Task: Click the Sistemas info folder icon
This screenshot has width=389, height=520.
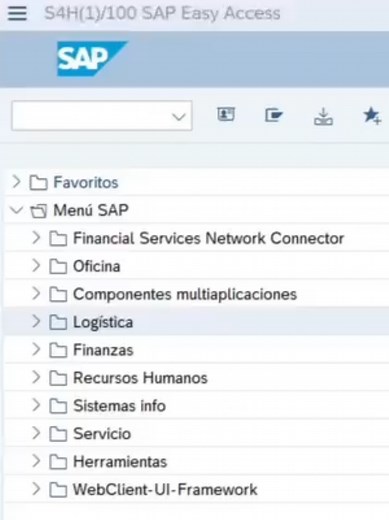Action: pyautogui.click(x=58, y=406)
